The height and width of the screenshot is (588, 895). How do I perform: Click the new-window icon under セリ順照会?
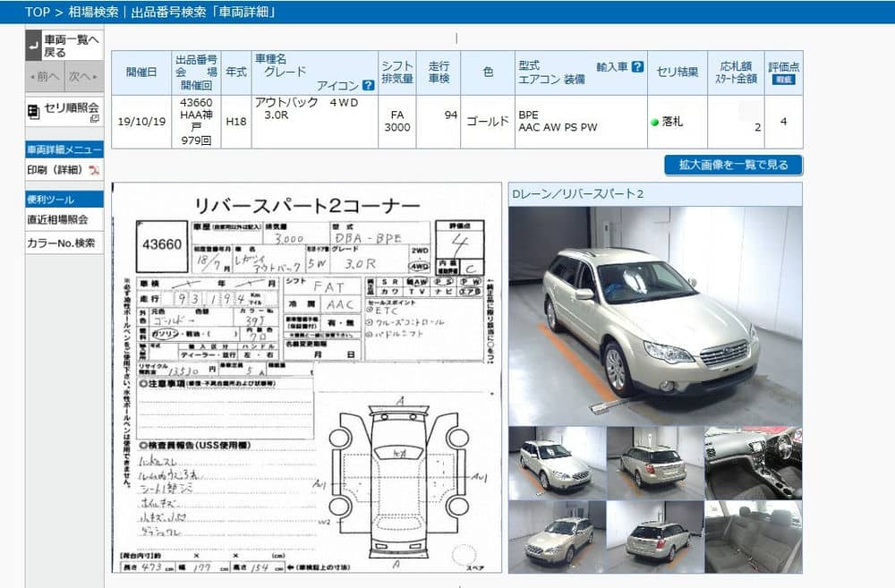(94, 119)
